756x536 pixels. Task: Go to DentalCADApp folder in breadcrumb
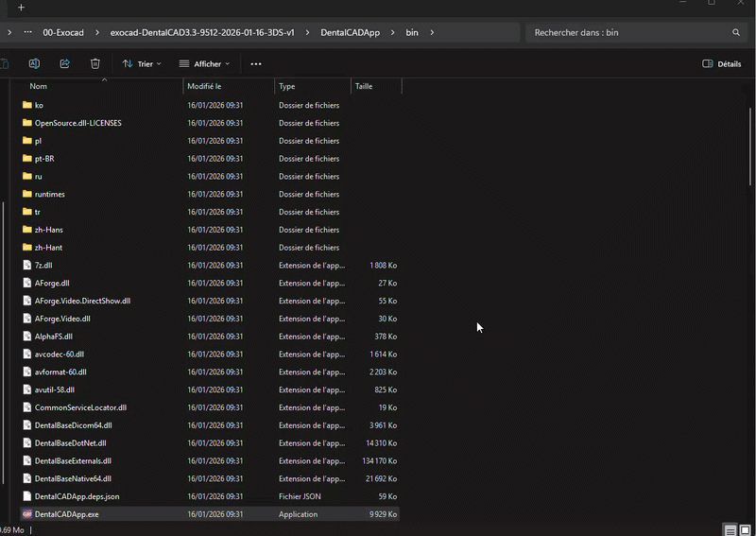(351, 32)
